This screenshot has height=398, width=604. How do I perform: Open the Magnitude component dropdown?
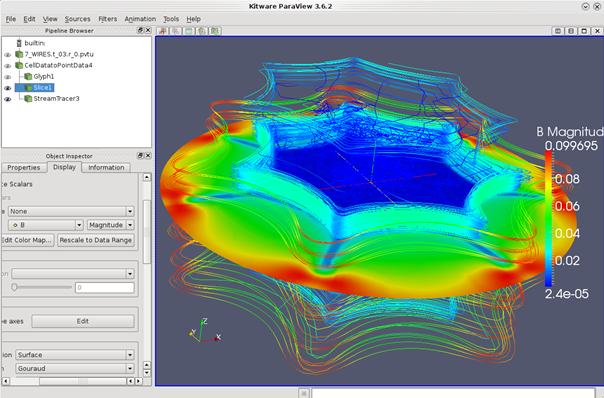point(111,225)
